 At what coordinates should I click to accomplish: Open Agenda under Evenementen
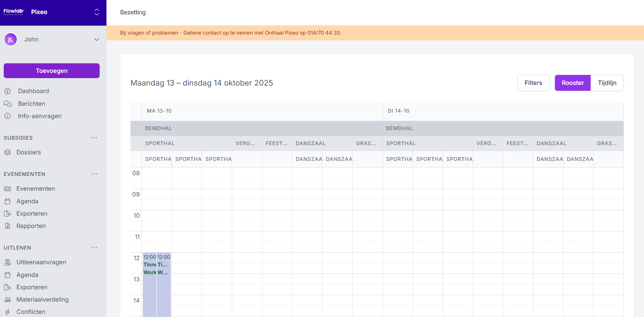[x=27, y=201]
